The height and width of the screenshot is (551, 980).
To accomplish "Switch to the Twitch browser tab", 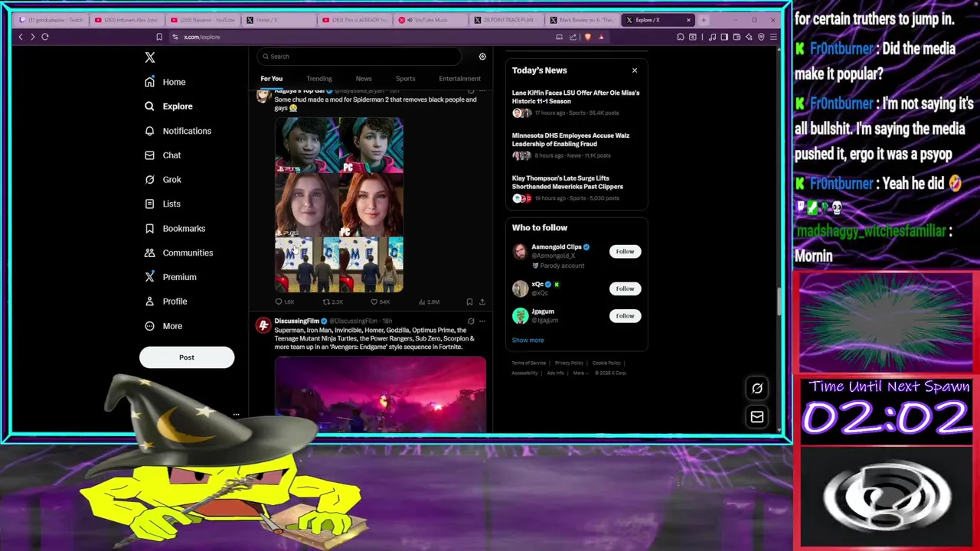I will click(51, 20).
